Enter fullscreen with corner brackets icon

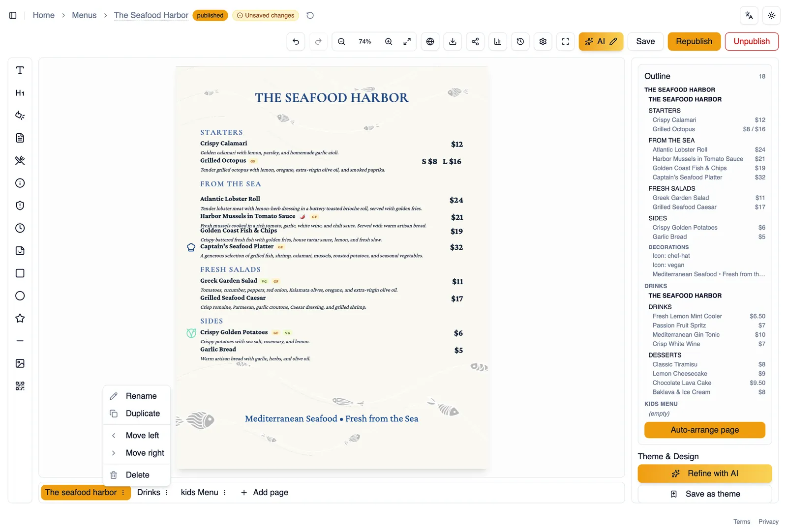coord(566,41)
